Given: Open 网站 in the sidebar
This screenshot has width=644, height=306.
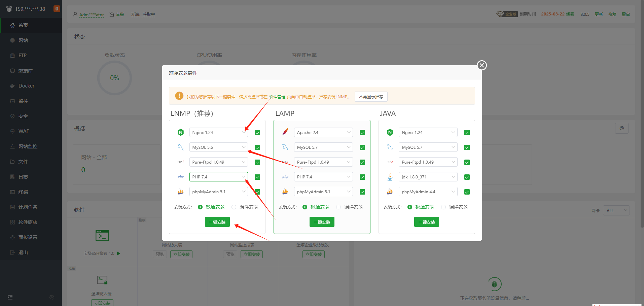Looking at the screenshot, I should coord(31,40).
